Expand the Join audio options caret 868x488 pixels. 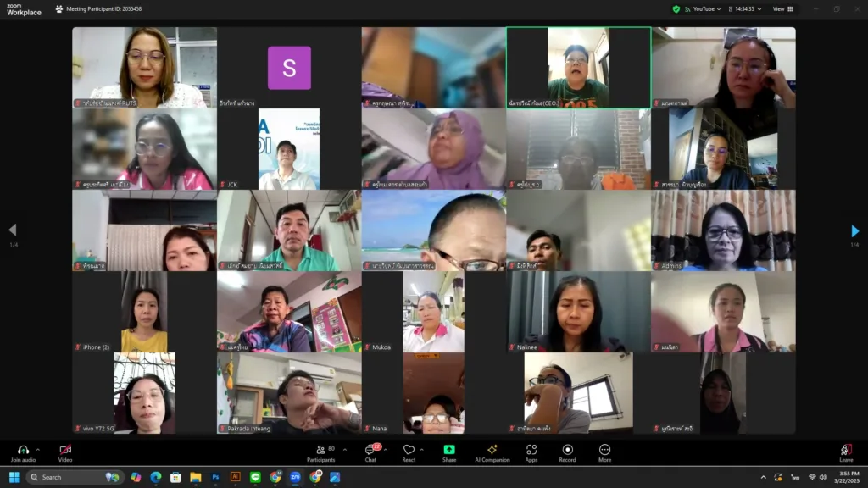point(38,450)
